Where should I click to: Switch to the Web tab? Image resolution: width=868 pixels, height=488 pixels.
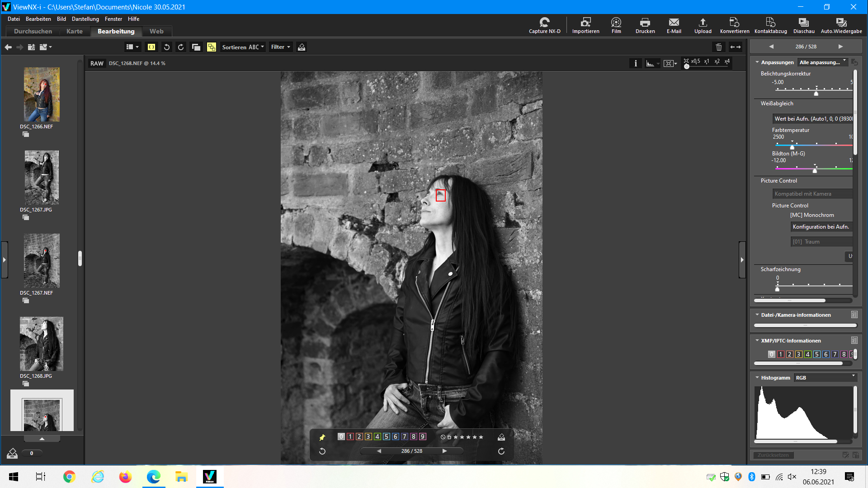(x=156, y=31)
